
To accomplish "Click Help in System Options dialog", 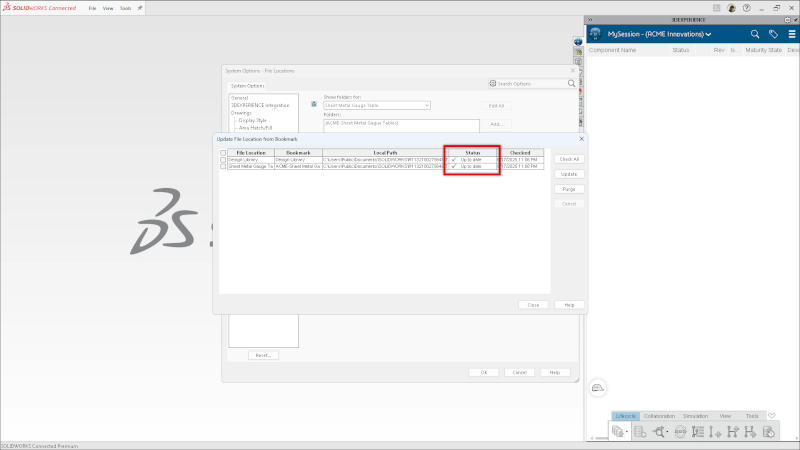I will [555, 372].
